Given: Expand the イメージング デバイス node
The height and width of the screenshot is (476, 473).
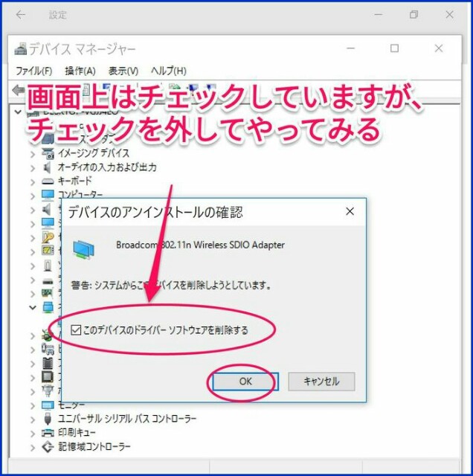Looking at the screenshot, I should click(33, 154).
